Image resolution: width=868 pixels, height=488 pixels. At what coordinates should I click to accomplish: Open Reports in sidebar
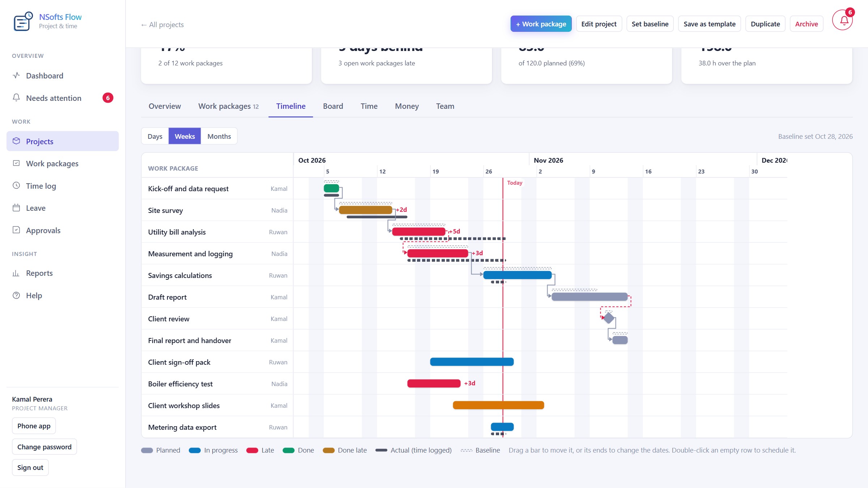pos(63,273)
